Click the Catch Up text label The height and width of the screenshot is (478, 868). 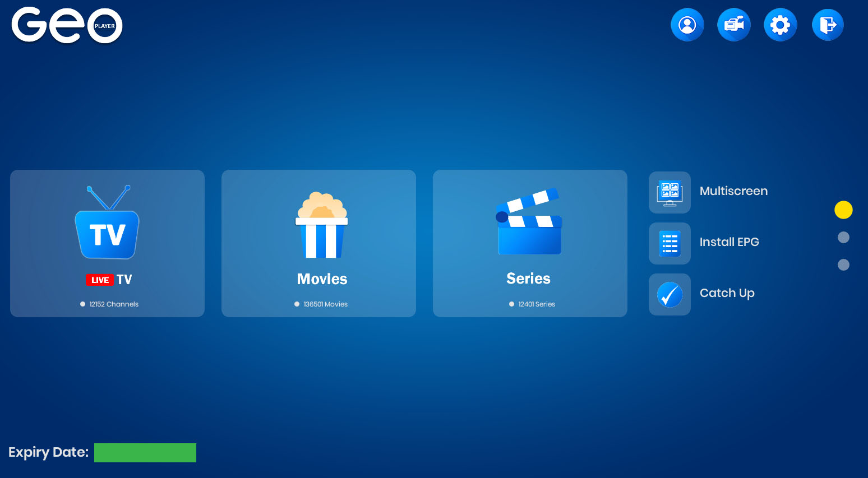coord(727,293)
